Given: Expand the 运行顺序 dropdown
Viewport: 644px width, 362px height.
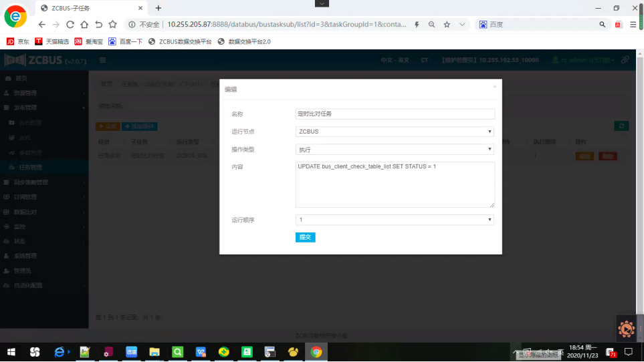Looking at the screenshot, I should pos(395,220).
